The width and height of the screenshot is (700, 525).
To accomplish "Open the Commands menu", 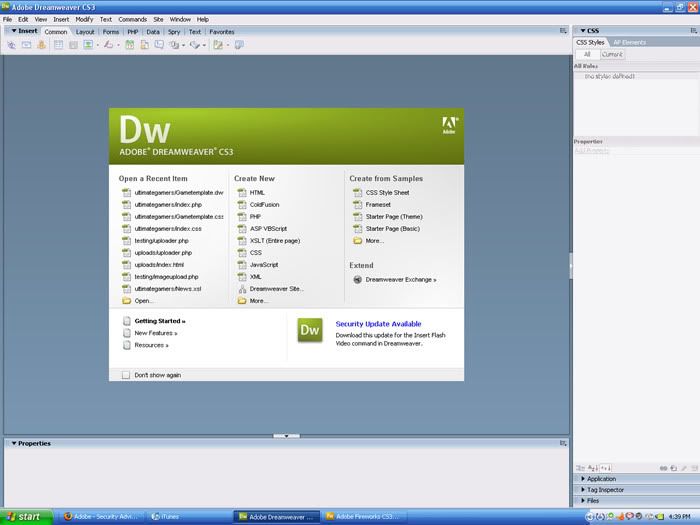I will tap(133, 20).
